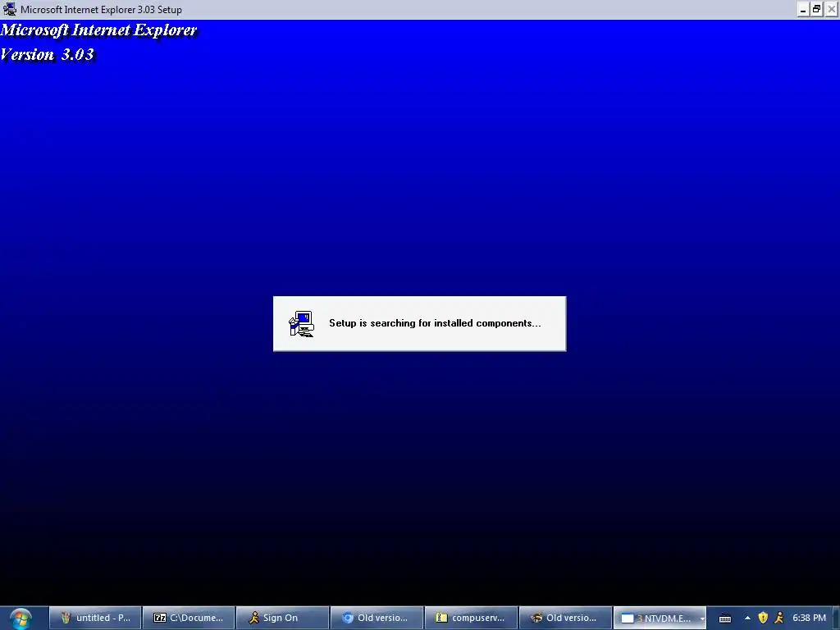This screenshot has height=630, width=840.
Task: Click the setup computer icon in dialog
Action: point(302,324)
